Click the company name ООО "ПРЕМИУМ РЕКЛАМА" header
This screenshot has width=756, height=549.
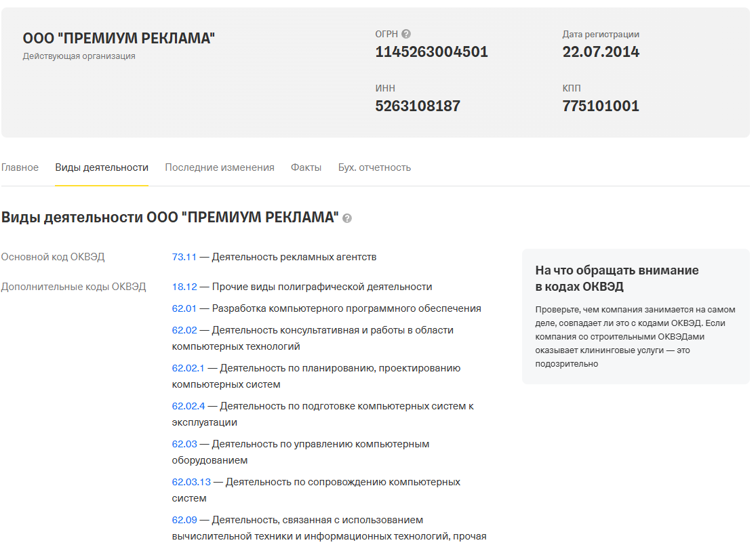click(119, 39)
